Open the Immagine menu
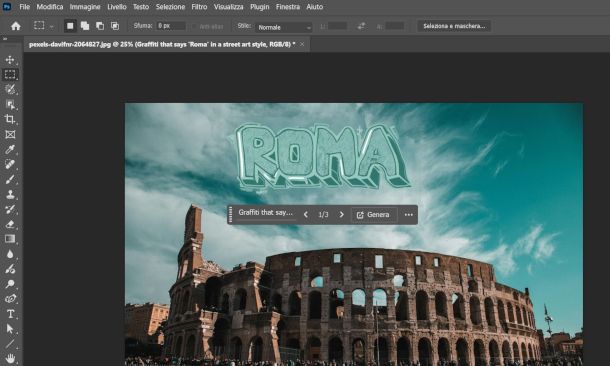The image size is (610, 366). click(85, 7)
